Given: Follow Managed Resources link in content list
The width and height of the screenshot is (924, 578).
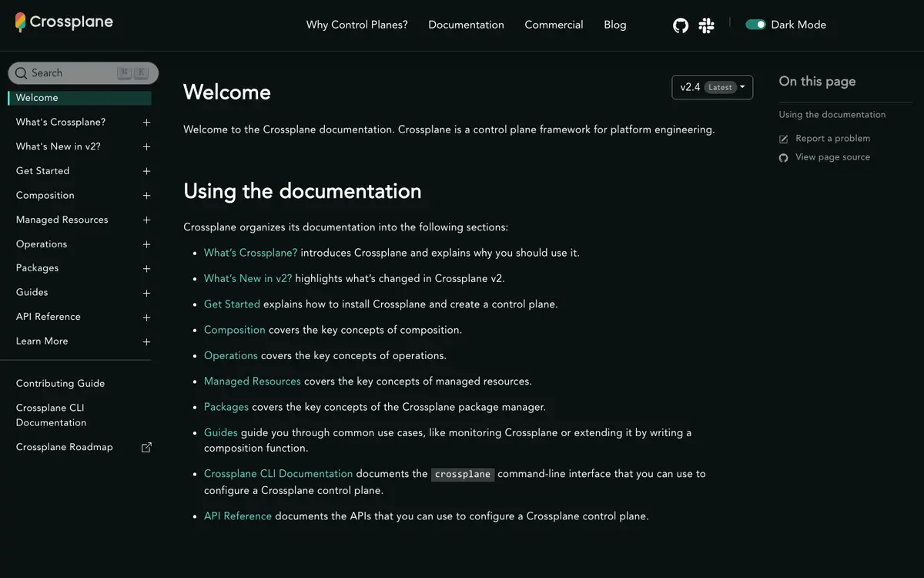Looking at the screenshot, I should 253,381.
